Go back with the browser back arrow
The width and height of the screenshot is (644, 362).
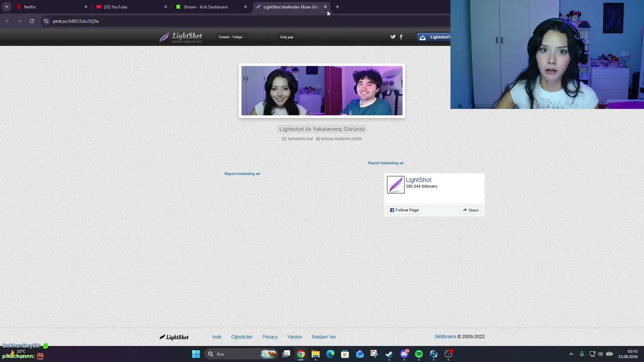pos(8,21)
